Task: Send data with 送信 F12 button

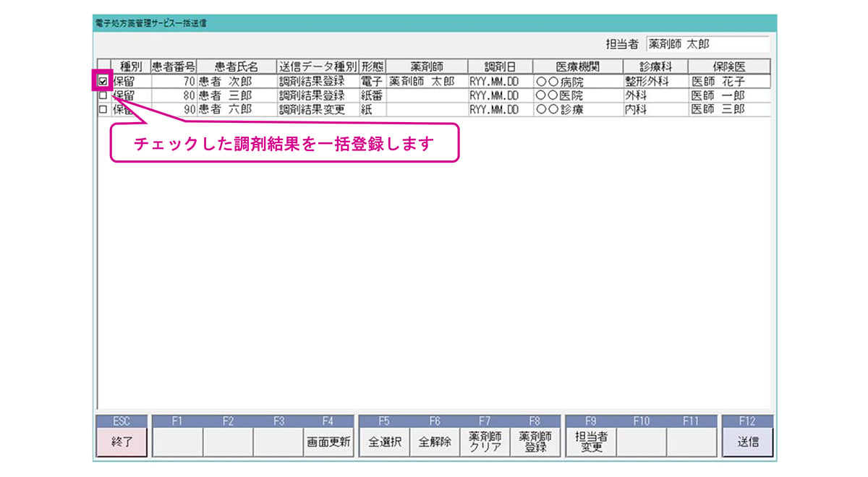Action: click(747, 442)
